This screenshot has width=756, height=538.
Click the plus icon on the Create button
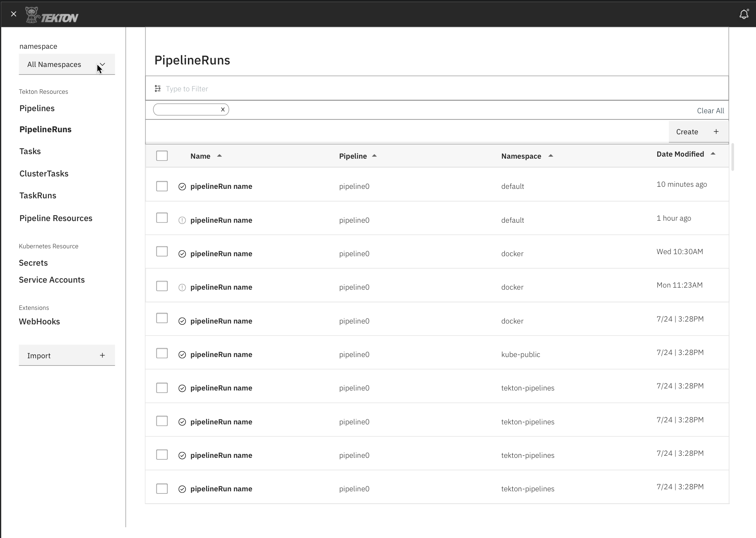716,131
